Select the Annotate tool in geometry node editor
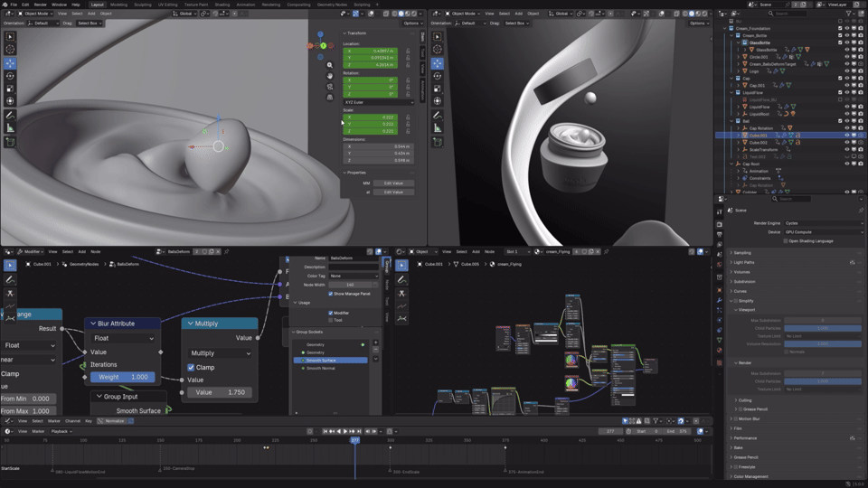868x488 pixels. [x=10, y=279]
